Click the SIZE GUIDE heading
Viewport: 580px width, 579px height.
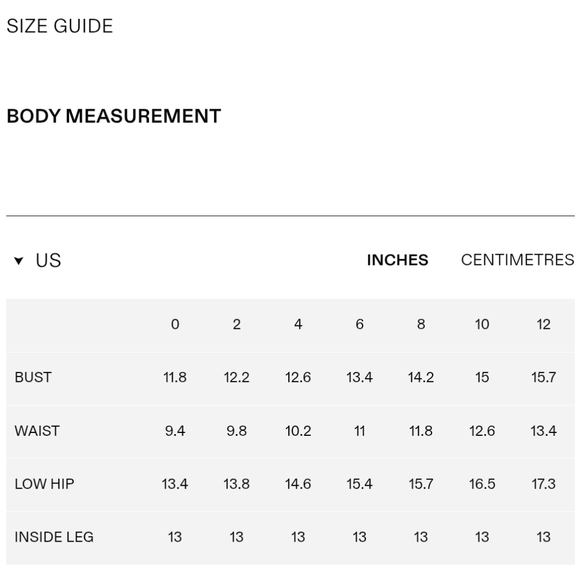60,26
